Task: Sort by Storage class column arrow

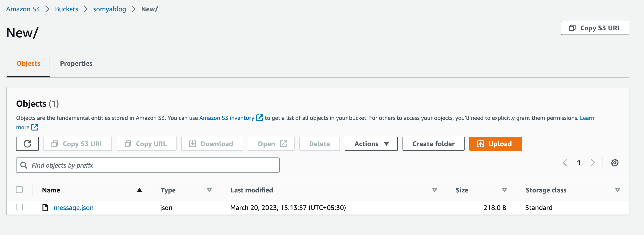Action: (x=618, y=190)
